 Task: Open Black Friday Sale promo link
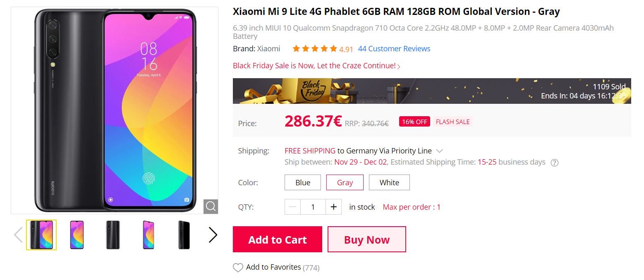point(316,66)
